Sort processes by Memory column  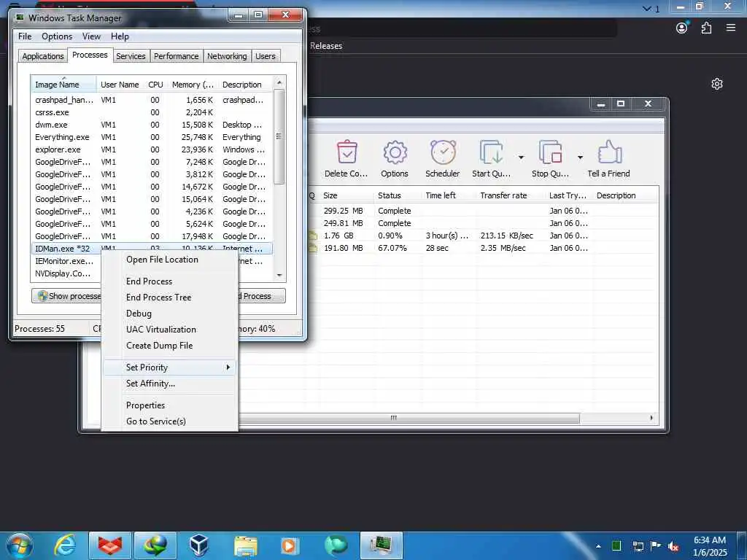coord(193,85)
